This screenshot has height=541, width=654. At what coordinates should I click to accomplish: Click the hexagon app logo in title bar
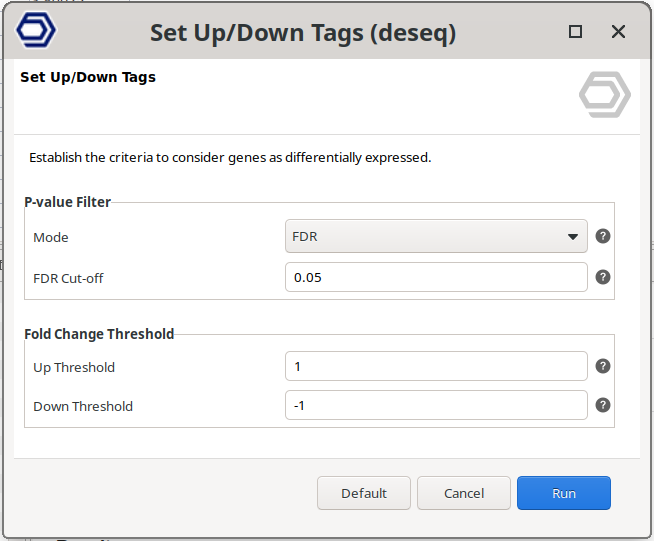[x=36, y=31]
